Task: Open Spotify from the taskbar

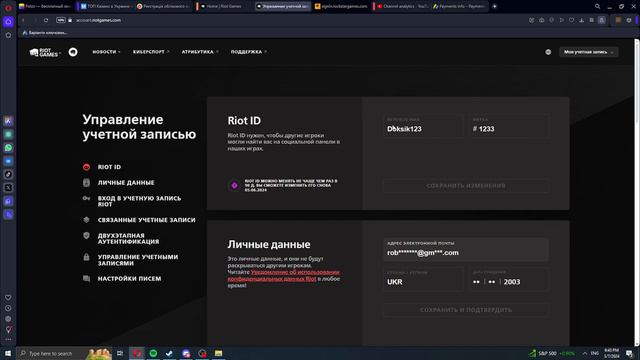Action: pos(153,353)
